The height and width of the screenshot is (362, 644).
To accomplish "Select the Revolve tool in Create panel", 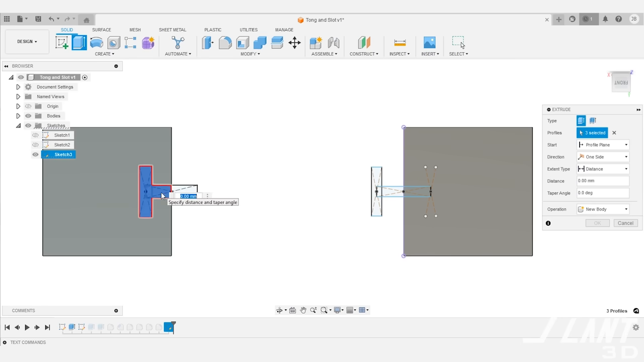I will 96,43.
